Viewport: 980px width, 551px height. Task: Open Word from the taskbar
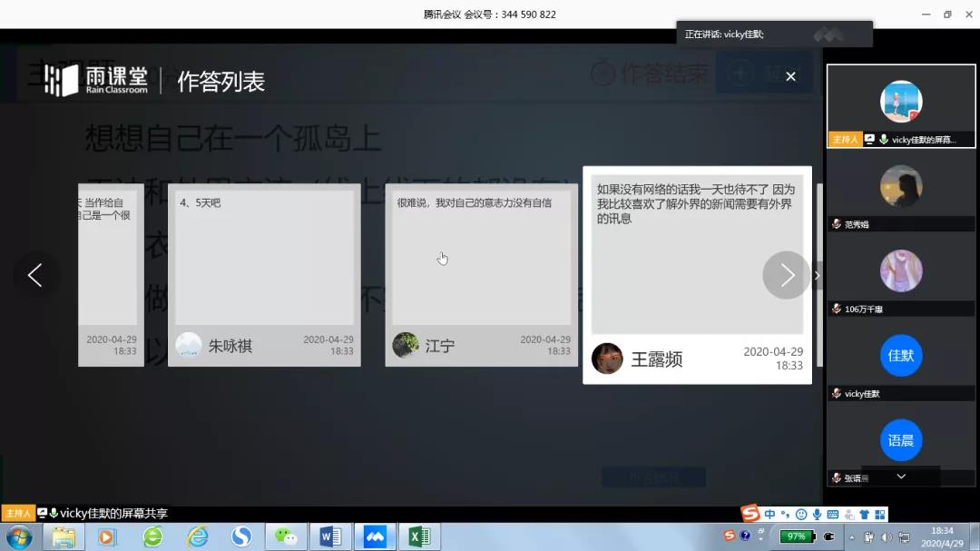pyautogui.click(x=330, y=536)
